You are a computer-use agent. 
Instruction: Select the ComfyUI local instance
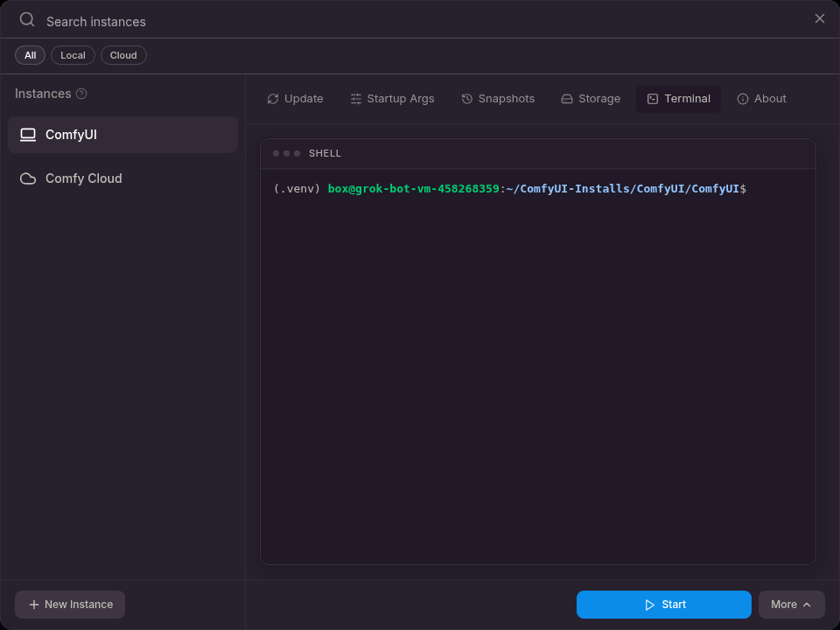[x=122, y=135]
